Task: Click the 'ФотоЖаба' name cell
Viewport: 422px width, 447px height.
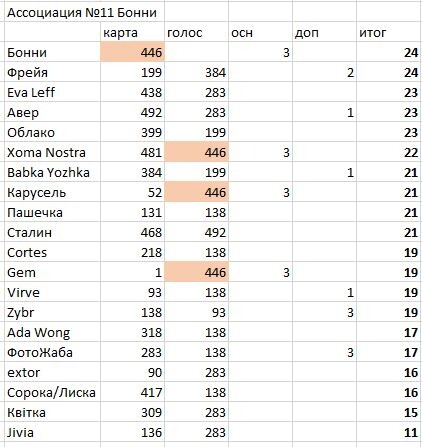Action: pos(52,352)
